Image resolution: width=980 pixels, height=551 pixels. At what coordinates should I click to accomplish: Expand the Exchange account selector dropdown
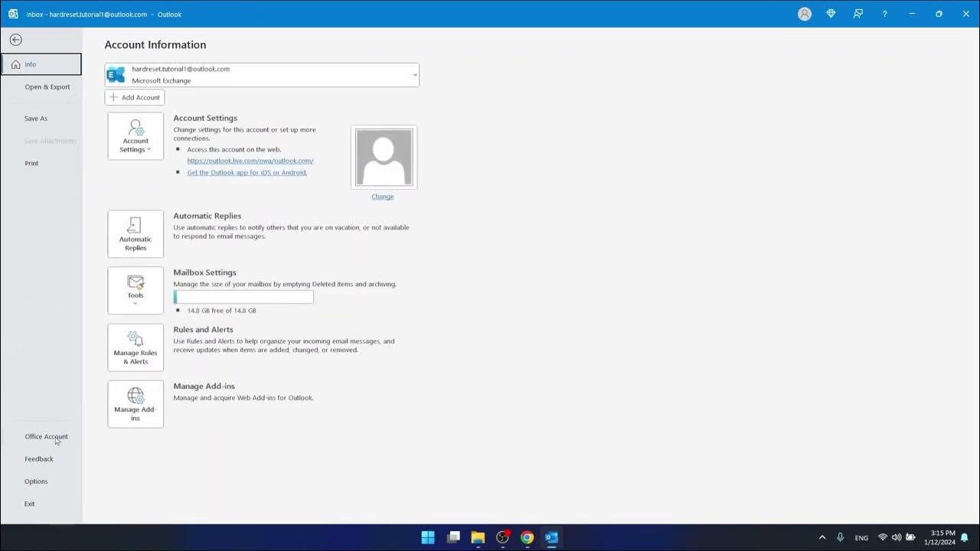(414, 74)
